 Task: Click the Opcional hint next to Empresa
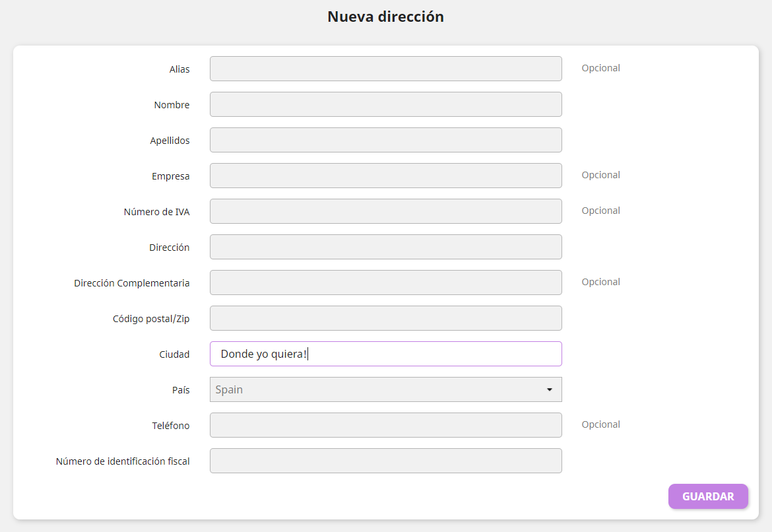pos(600,175)
